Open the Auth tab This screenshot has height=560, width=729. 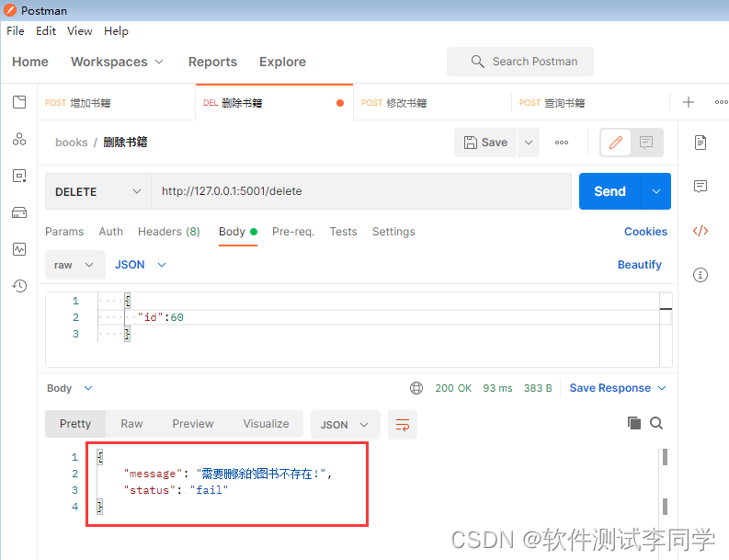point(110,232)
